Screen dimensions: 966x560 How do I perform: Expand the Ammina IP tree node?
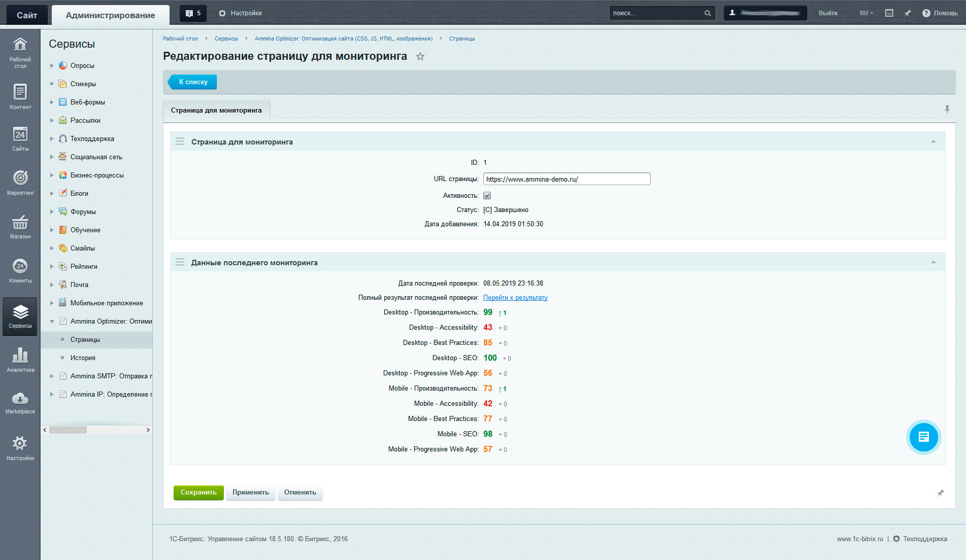(52, 394)
